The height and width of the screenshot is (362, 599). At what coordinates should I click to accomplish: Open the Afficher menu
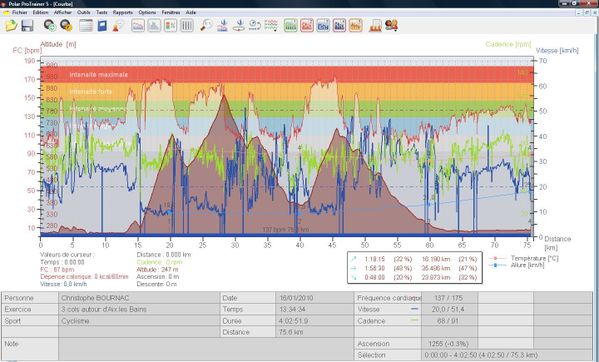tap(63, 13)
